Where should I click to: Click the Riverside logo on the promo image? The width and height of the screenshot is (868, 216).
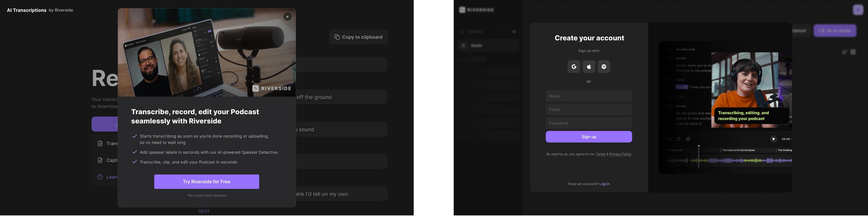click(x=272, y=88)
